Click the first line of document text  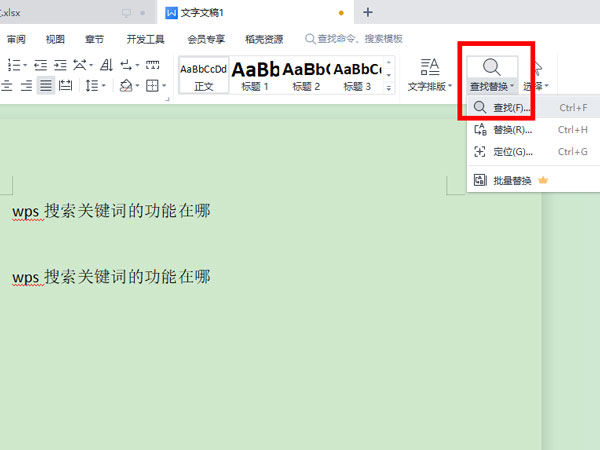pos(111,211)
